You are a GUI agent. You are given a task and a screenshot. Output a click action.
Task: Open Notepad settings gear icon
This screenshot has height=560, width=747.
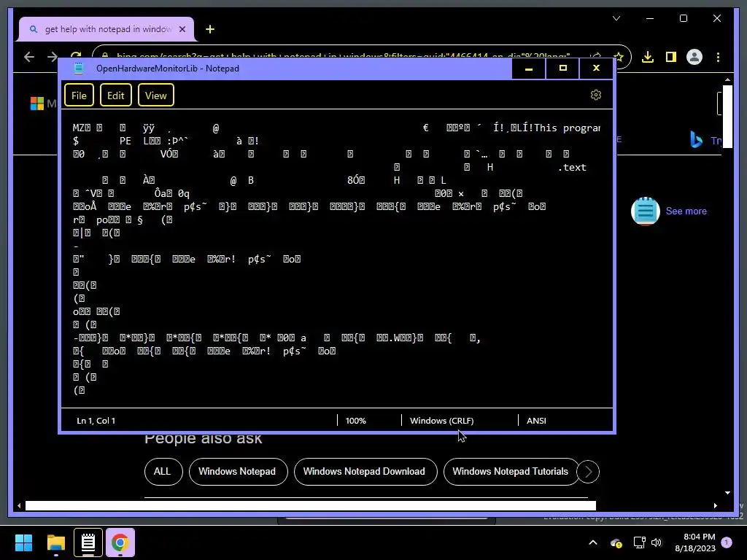[x=595, y=95]
